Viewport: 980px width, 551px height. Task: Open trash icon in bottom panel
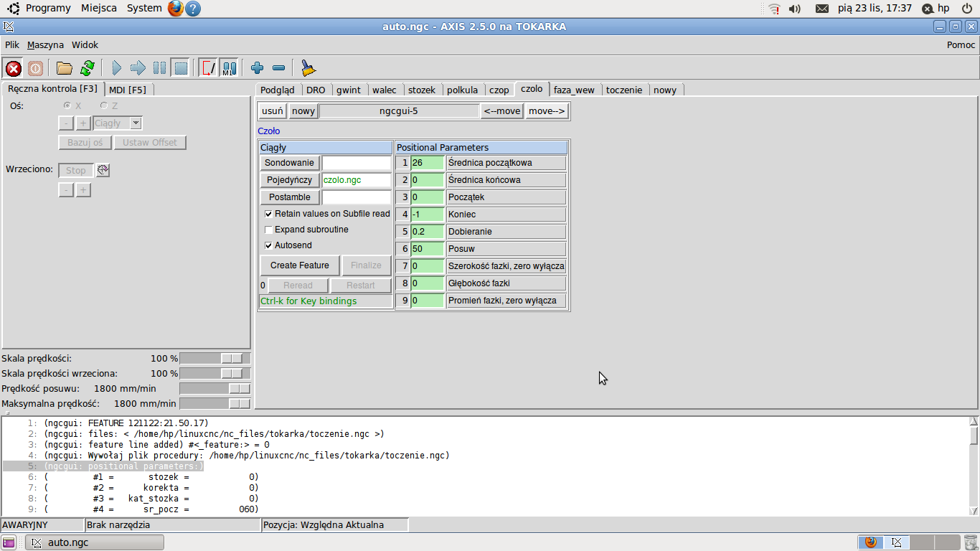pyautogui.click(x=970, y=542)
